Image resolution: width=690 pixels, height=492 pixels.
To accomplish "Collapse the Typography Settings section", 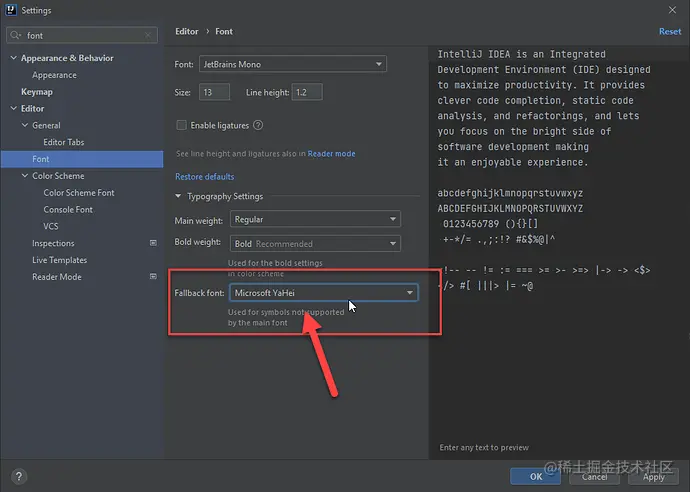I will (x=178, y=196).
